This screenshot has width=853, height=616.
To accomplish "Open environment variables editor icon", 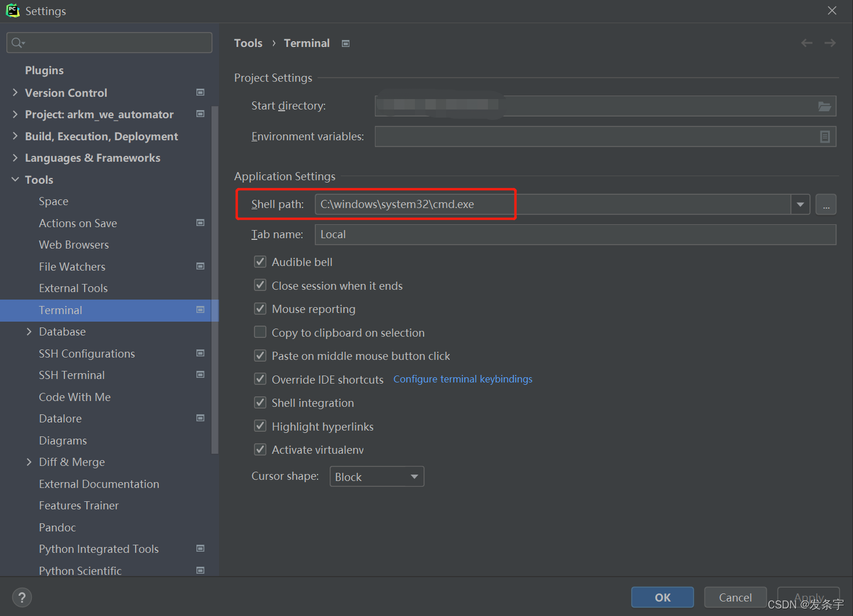I will 825,137.
